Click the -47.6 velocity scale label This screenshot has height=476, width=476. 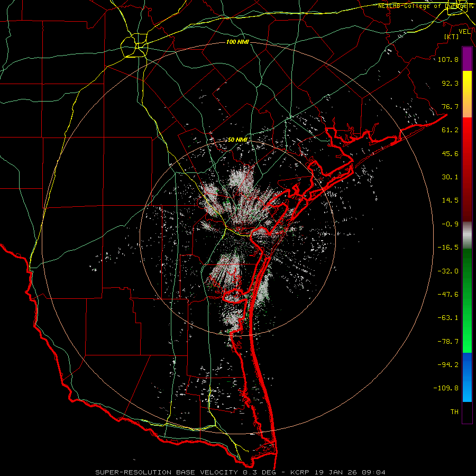[x=448, y=295]
